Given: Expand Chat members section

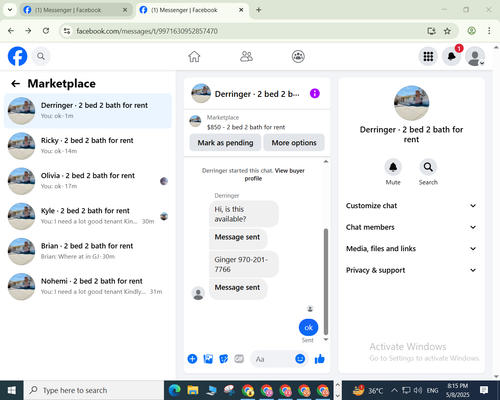Looking at the screenshot, I should click(411, 227).
